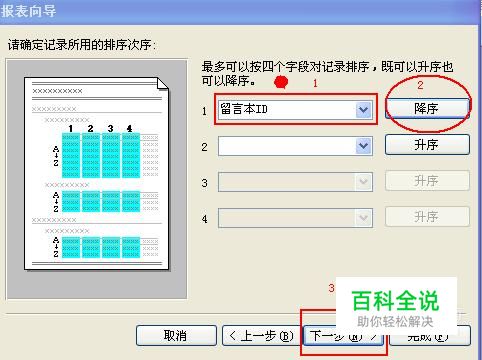Click the 留言本ID sort field box
Screen dimensions: 482x360
(295, 110)
